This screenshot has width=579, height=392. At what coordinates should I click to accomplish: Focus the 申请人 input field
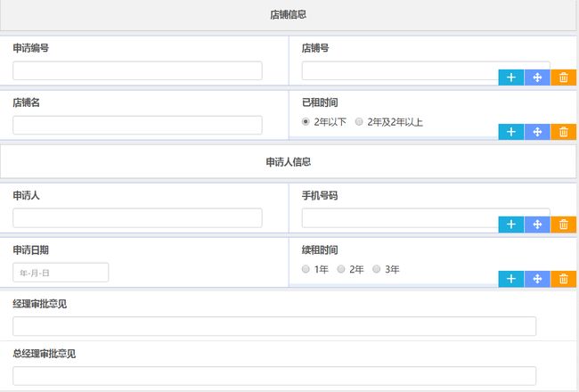pos(137,218)
